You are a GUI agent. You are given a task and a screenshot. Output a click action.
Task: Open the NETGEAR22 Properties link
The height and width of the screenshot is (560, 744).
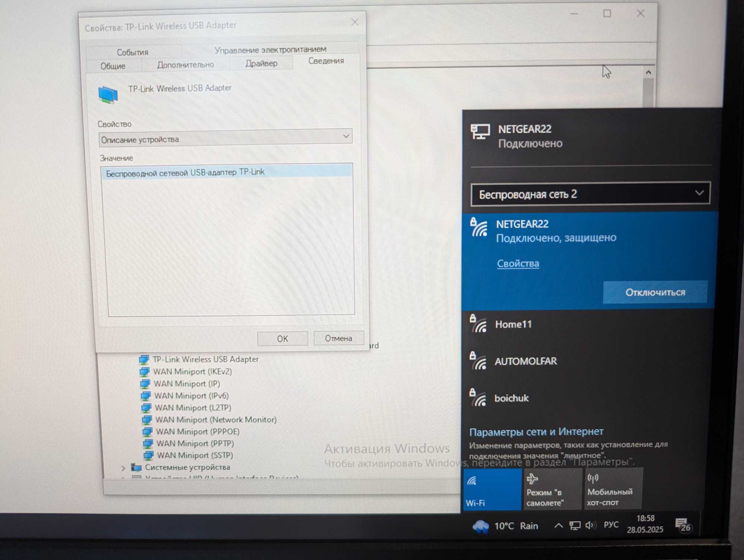coord(518,264)
